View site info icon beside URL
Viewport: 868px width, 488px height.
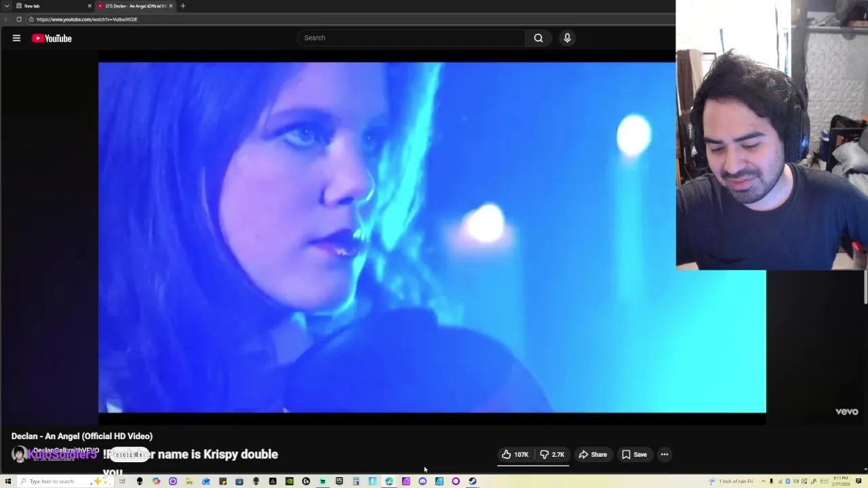coord(31,19)
